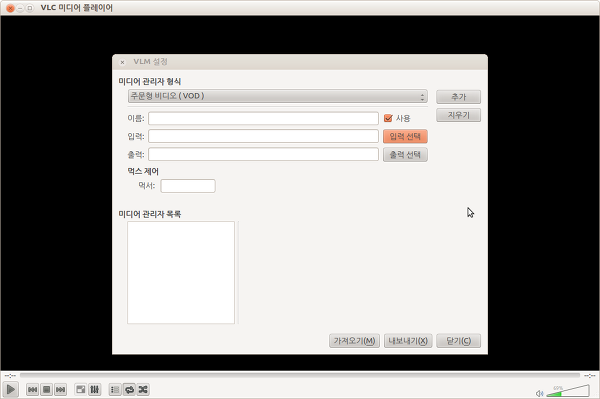Uncheck the 사용 enabled checkbox

click(388, 118)
